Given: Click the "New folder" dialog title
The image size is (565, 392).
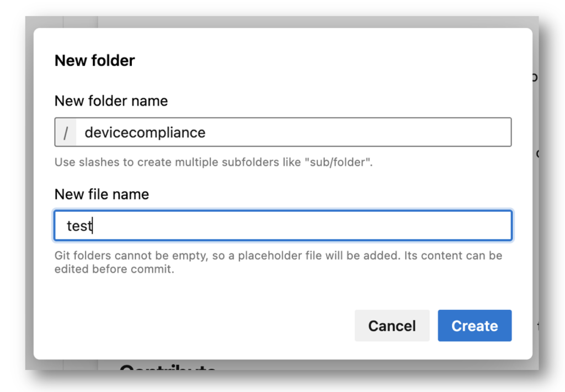Looking at the screenshot, I should tap(94, 60).
